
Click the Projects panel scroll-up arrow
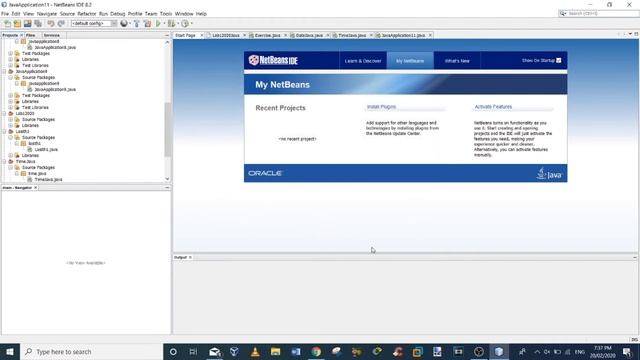pos(167,42)
